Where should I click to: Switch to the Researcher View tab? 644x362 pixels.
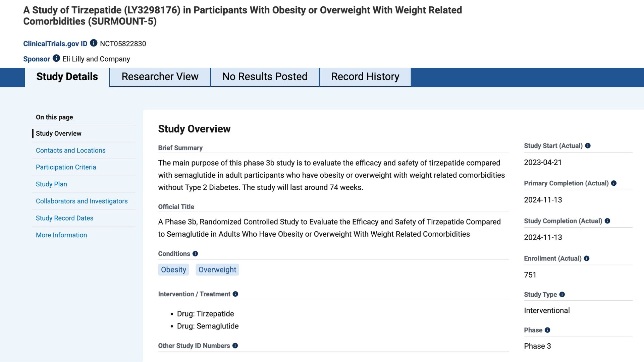tap(160, 77)
